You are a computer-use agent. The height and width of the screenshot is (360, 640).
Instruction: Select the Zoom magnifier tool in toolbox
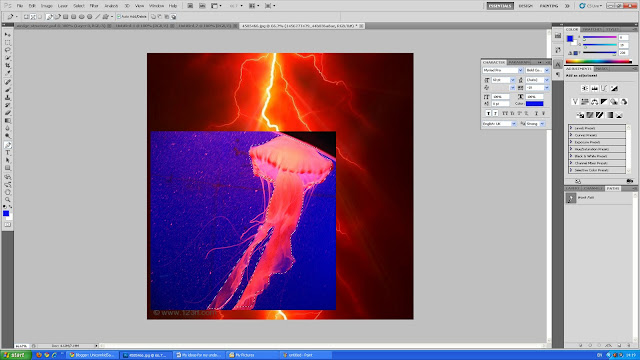[7, 200]
